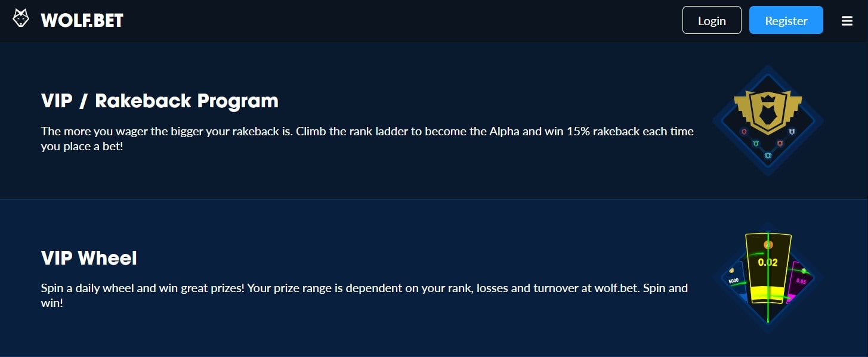The width and height of the screenshot is (868, 357).
Task: Open the hamburger menu
Action: tap(847, 20)
